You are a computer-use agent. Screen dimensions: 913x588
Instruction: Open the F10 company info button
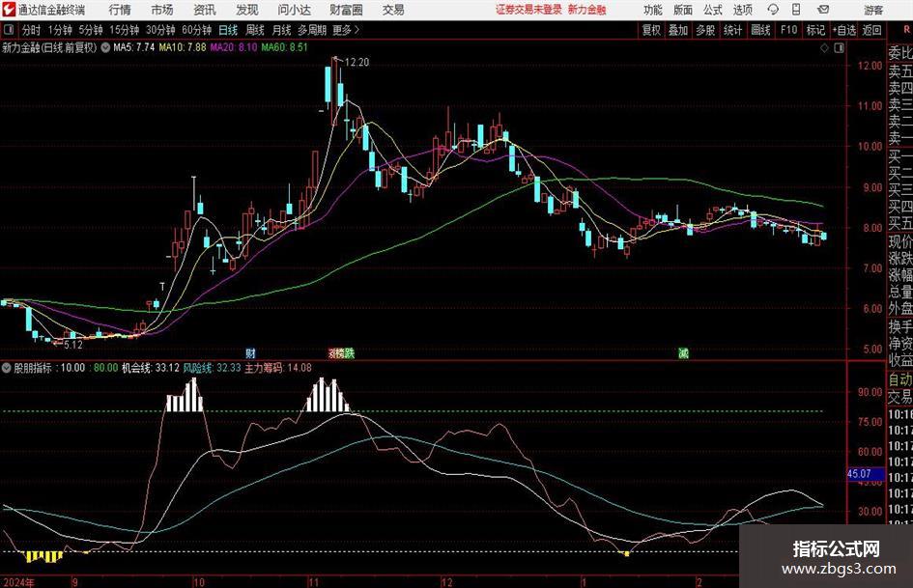point(788,30)
